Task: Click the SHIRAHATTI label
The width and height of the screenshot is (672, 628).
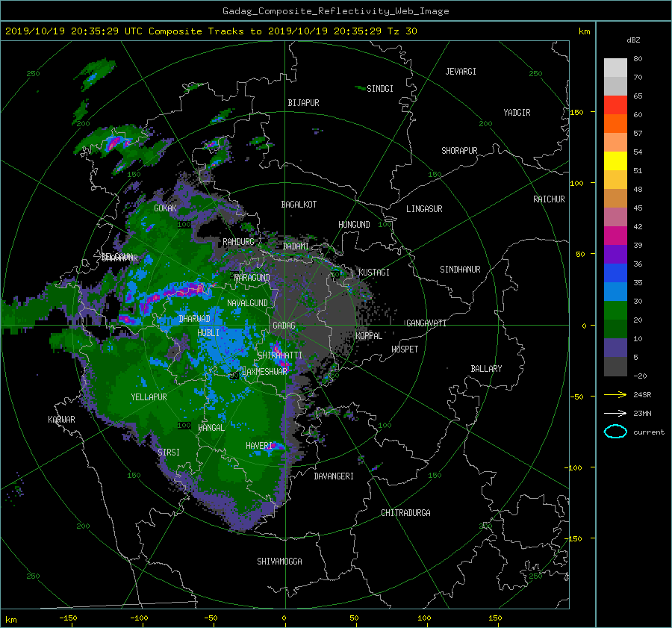Action: (279, 355)
